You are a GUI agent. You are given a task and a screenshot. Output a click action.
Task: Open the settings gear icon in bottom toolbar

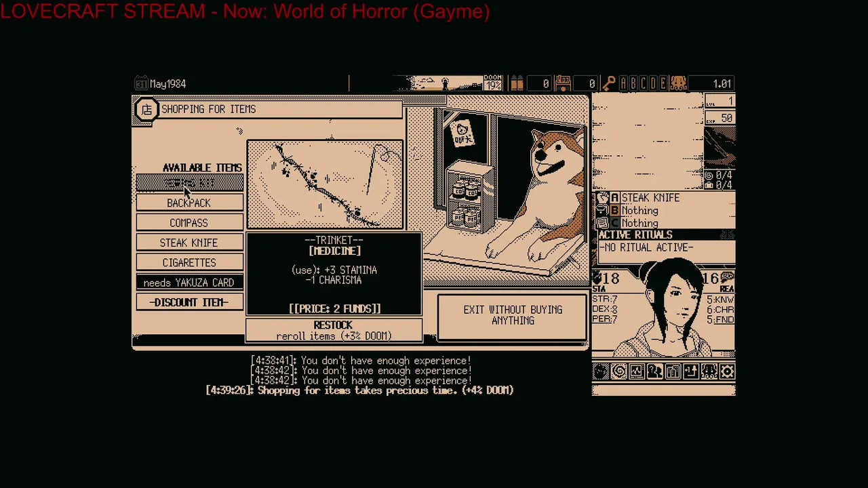[727, 371]
